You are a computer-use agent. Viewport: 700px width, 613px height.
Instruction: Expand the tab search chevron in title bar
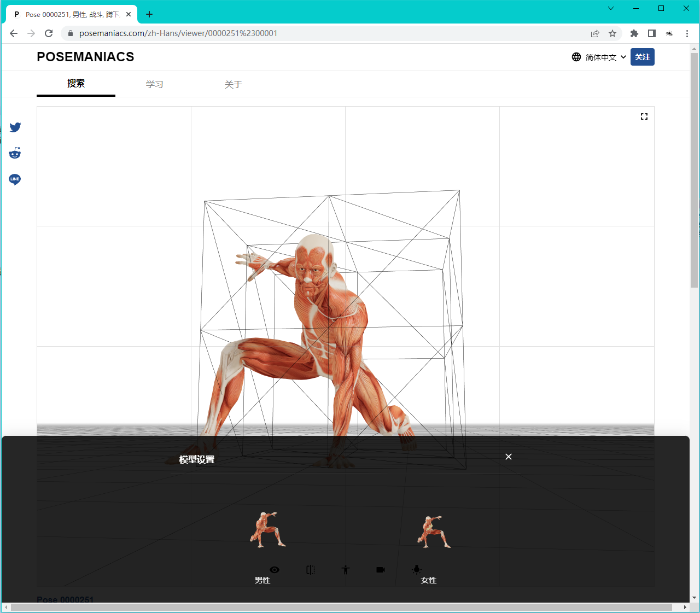(x=611, y=8)
